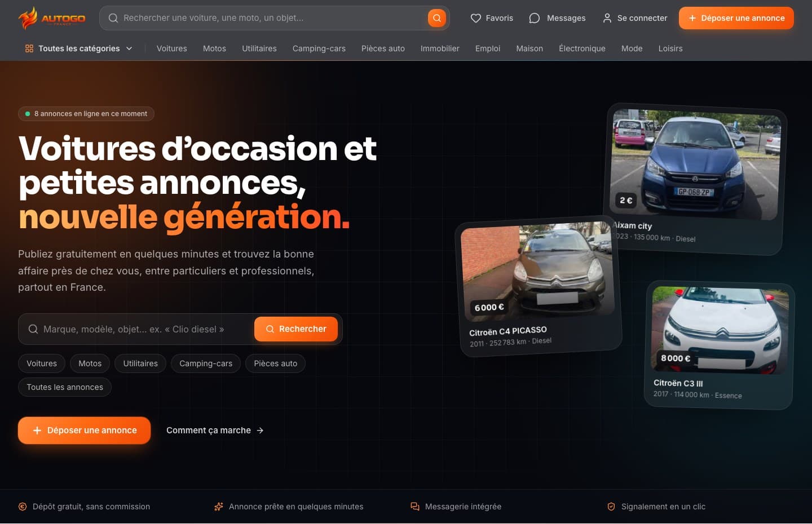Click the 8 000 € price tag
This screenshot has height=524, width=812.
point(676,358)
